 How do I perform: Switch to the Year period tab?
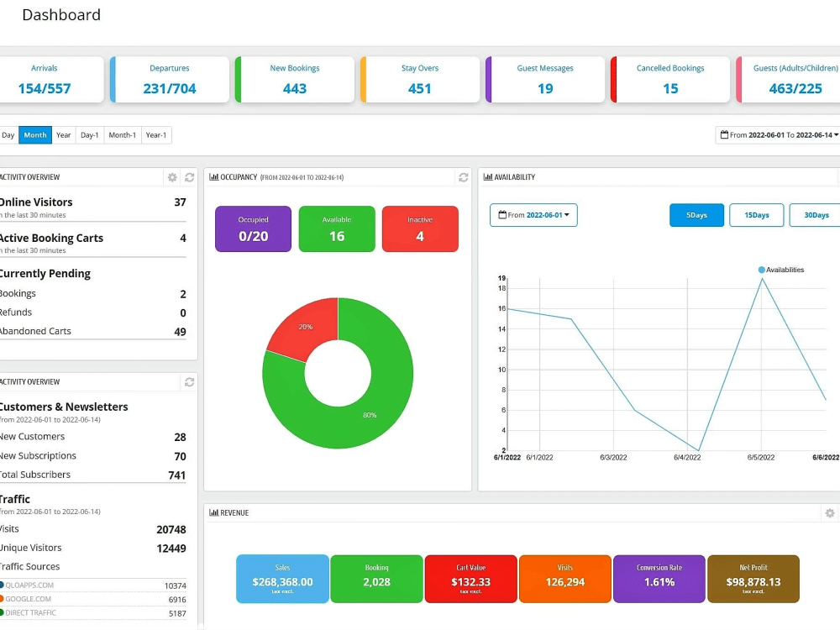pos(63,134)
